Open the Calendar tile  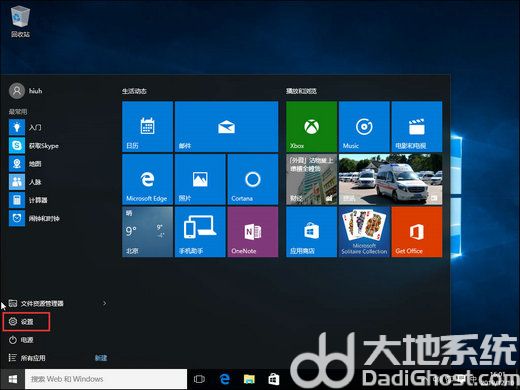click(147, 127)
